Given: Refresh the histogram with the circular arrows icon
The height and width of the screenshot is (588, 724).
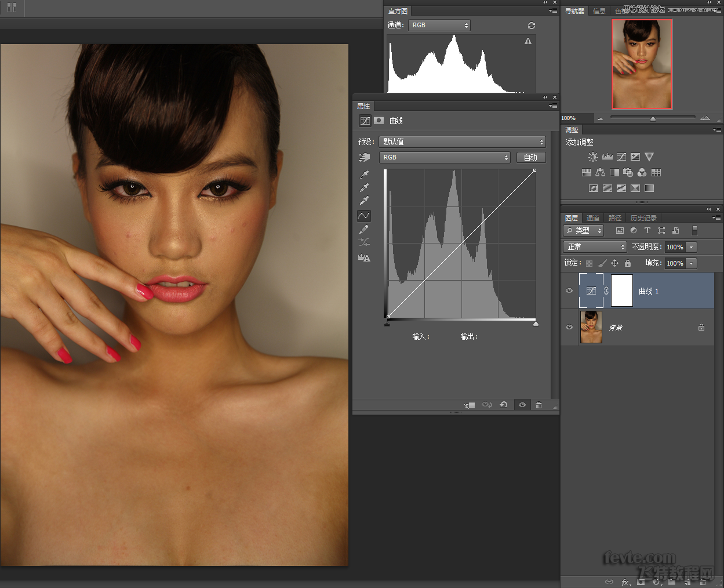Looking at the screenshot, I should [530, 26].
